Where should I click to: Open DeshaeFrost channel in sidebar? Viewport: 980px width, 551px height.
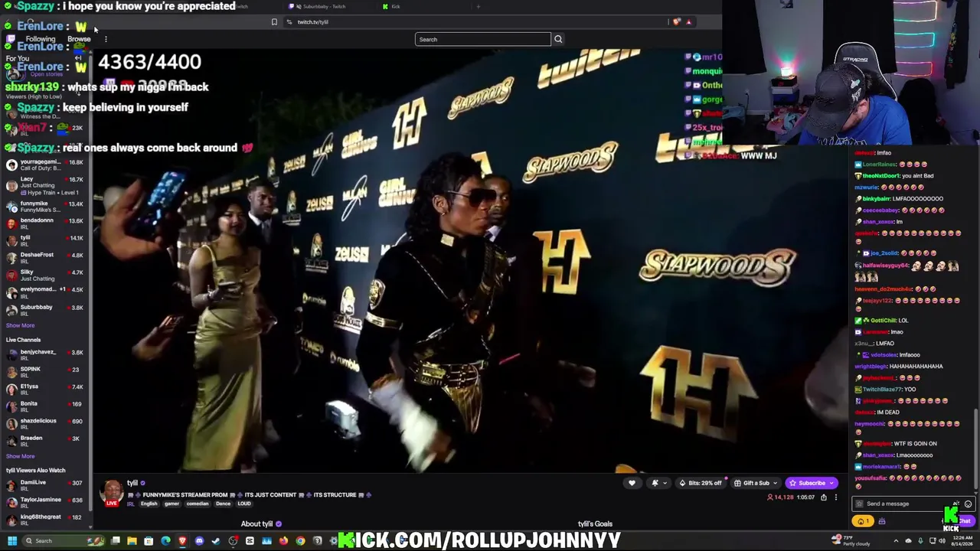46,257
